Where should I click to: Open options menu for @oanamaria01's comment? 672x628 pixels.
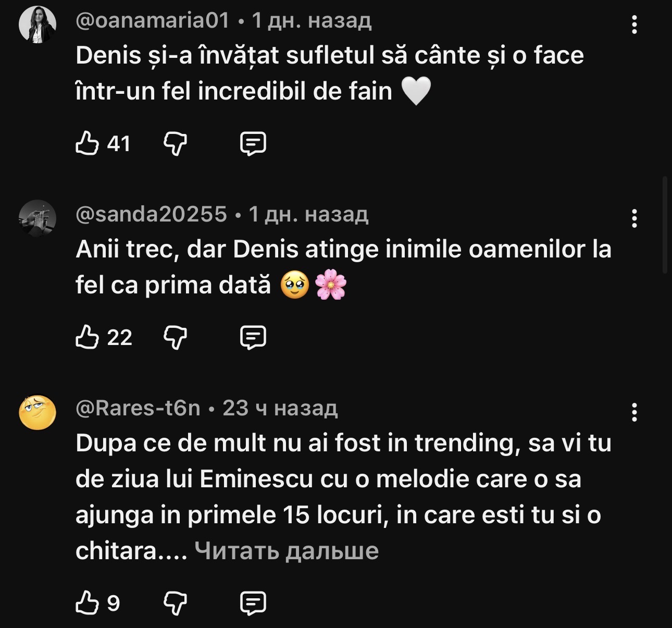[634, 24]
